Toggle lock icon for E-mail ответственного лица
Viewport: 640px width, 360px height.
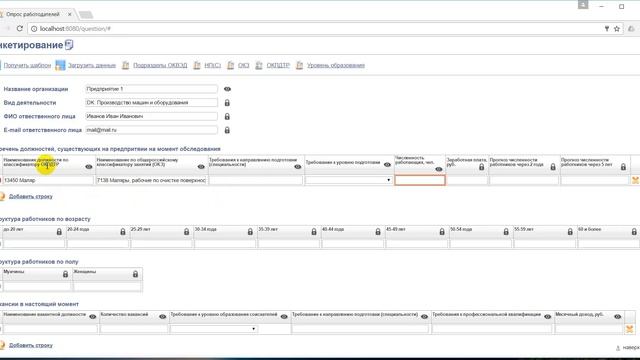click(x=227, y=130)
